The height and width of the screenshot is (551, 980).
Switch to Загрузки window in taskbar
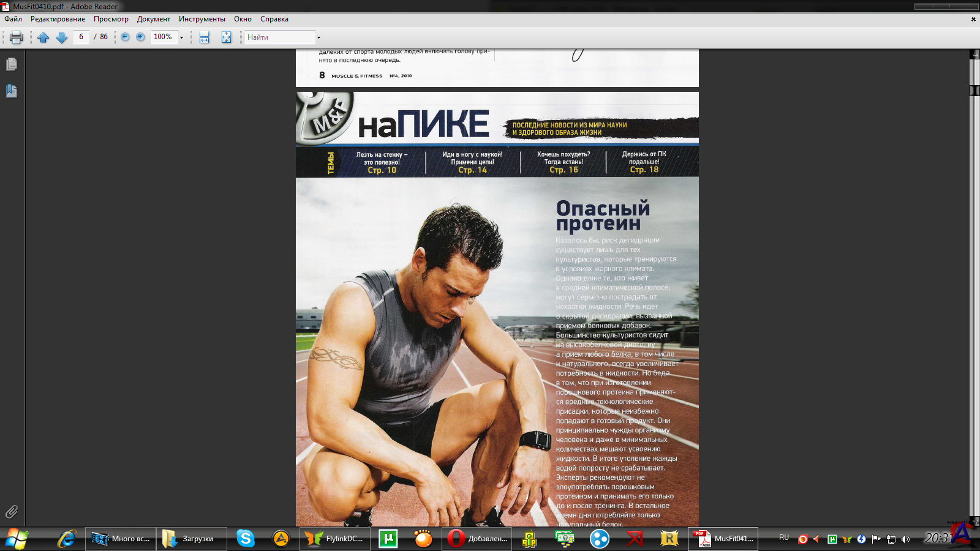190,539
